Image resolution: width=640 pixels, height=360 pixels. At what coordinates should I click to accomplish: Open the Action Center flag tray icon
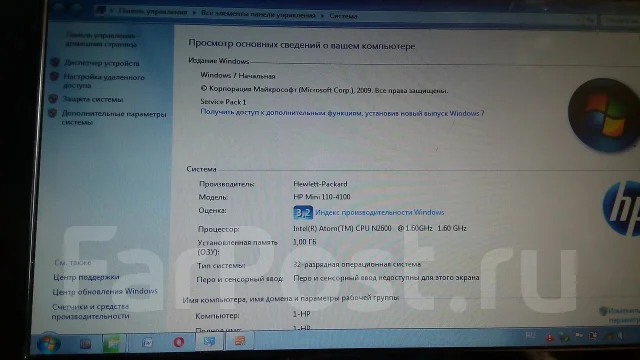(x=579, y=336)
